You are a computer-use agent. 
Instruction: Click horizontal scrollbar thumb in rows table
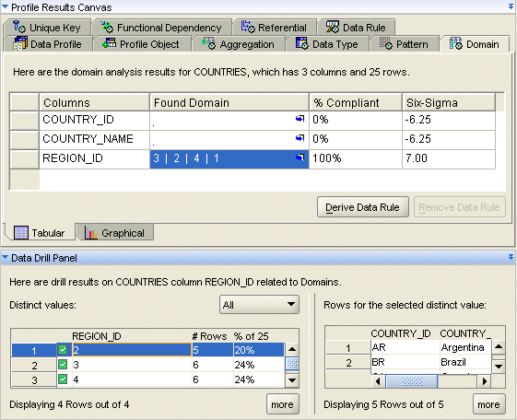click(412, 381)
